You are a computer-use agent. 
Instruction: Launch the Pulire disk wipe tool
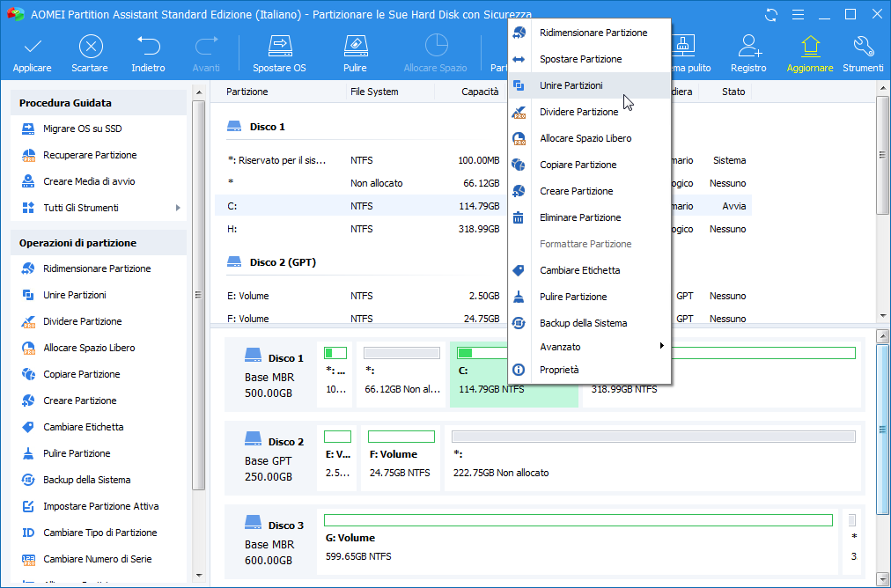pos(355,53)
